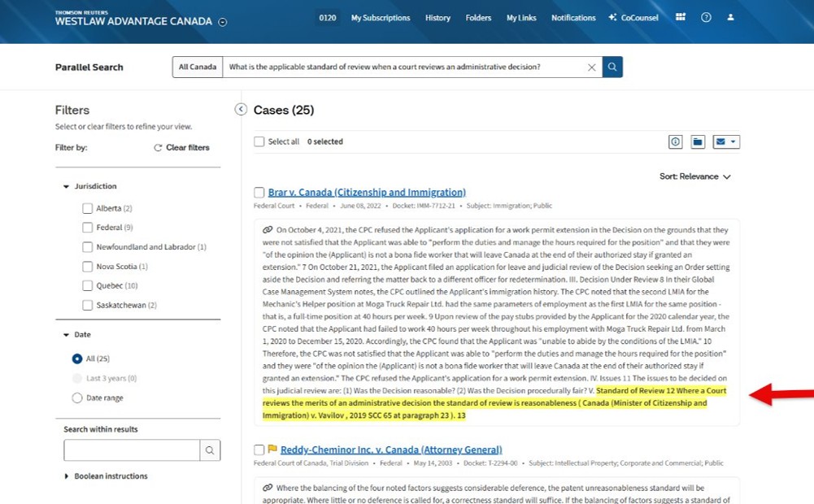
Task: Check the Newfoundland and Labrador filter
Action: (87, 247)
